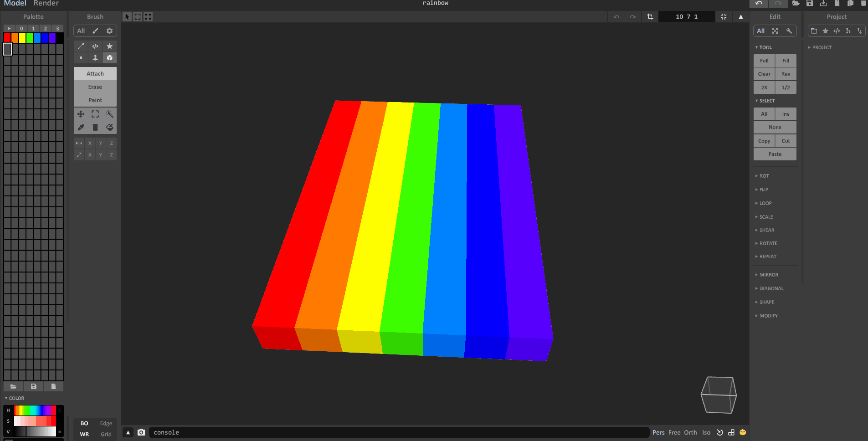Click the reset camera icon near Iso
The height and width of the screenshot is (441, 868).
click(720, 432)
